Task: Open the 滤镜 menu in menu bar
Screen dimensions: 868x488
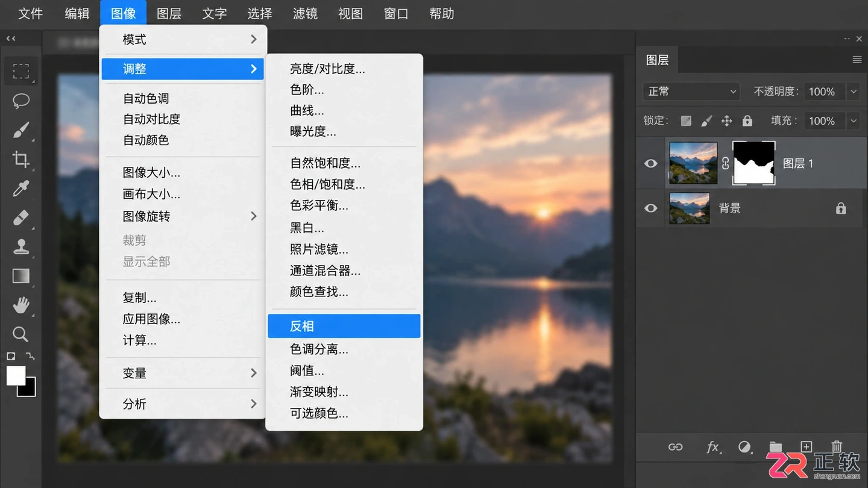Action: pos(305,13)
